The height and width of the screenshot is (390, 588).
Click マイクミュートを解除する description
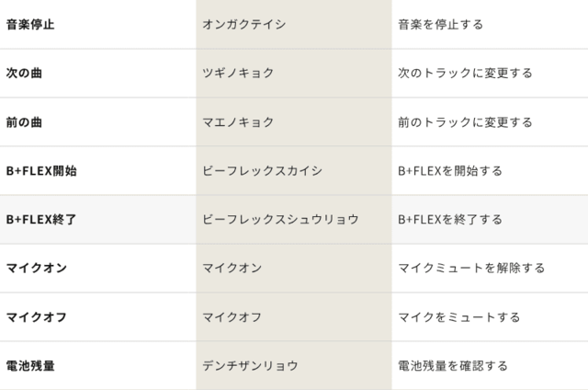[x=471, y=268]
